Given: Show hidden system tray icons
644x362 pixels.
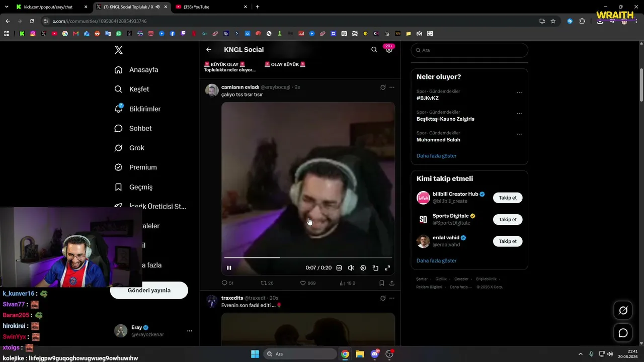Looking at the screenshot, I should [580, 354].
